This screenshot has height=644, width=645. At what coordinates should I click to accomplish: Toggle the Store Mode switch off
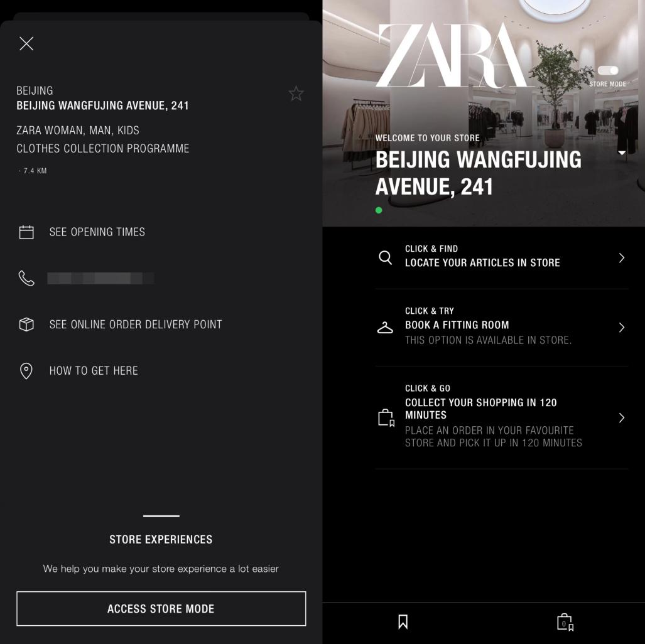click(607, 71)
